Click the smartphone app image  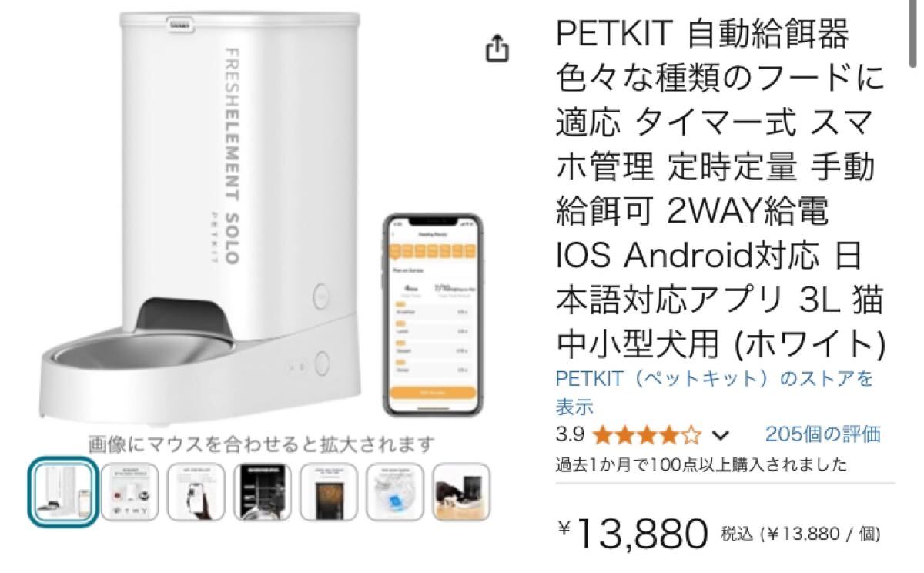tap(433, 314)
